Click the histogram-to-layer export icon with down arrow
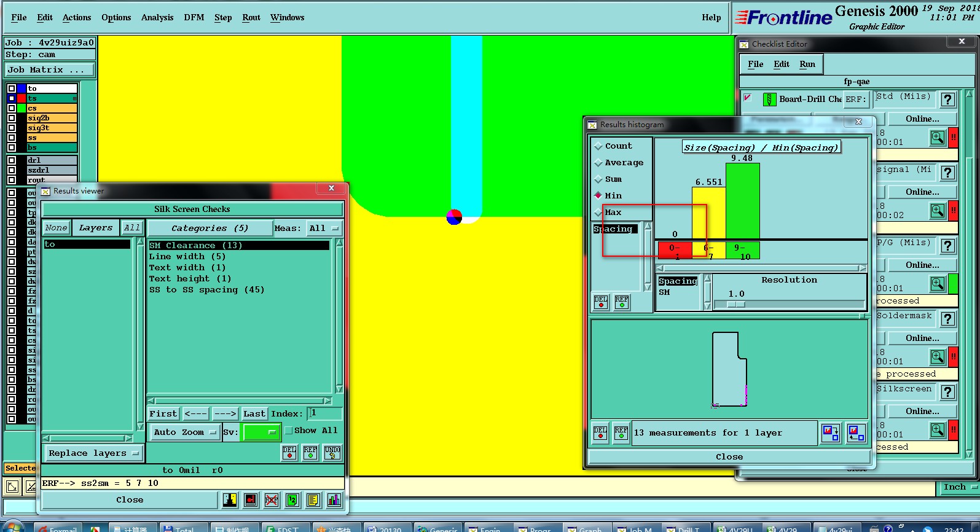980x532 pixels. point(831,433)
